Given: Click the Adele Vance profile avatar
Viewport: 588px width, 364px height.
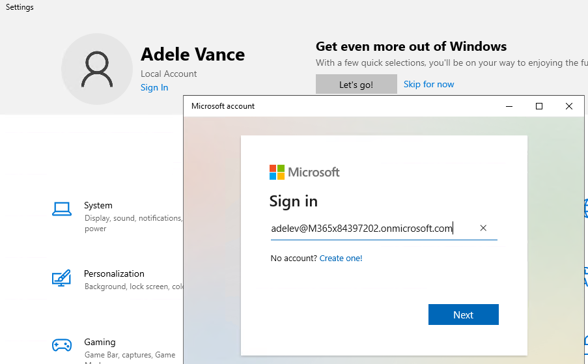Looking at the screenshot, I should tap(97, 69).
